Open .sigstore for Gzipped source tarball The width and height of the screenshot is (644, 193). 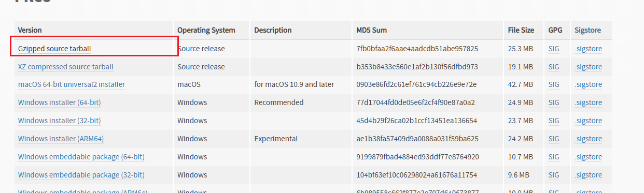coord(588,49)
